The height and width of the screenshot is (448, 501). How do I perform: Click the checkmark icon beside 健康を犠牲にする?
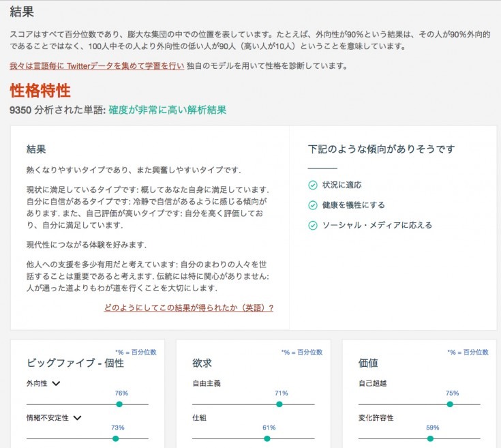coord(313,205)
